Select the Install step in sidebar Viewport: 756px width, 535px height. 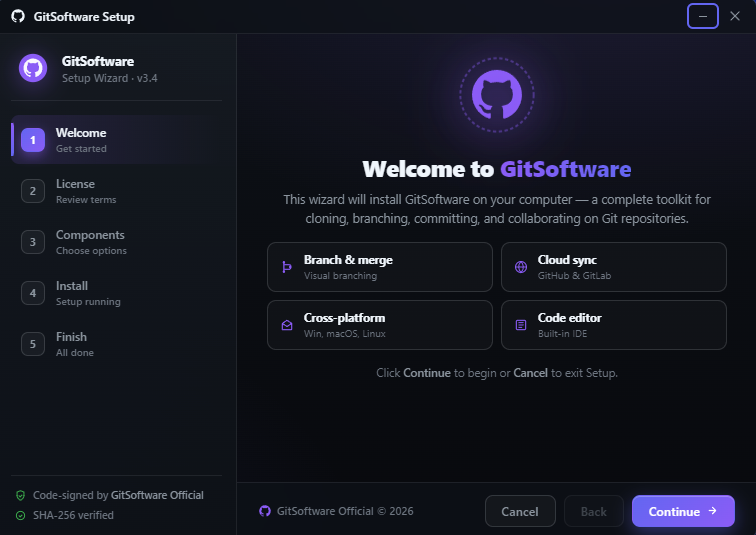tap(116, 293)
